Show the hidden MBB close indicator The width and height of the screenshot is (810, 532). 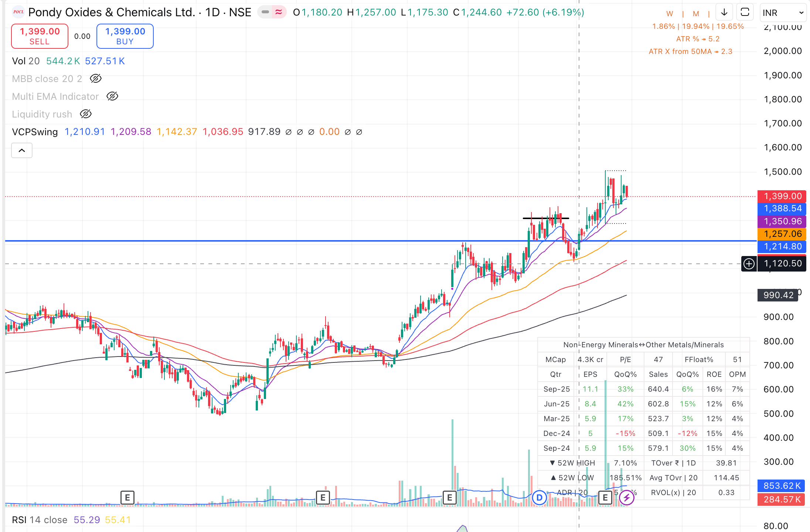click(x=95, y=79)
